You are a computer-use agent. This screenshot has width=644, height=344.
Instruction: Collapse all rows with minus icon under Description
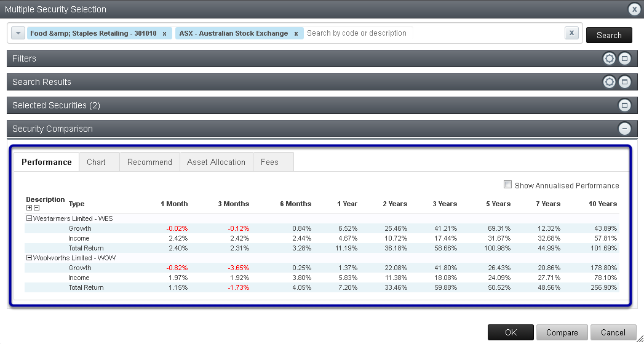(36, 208)
